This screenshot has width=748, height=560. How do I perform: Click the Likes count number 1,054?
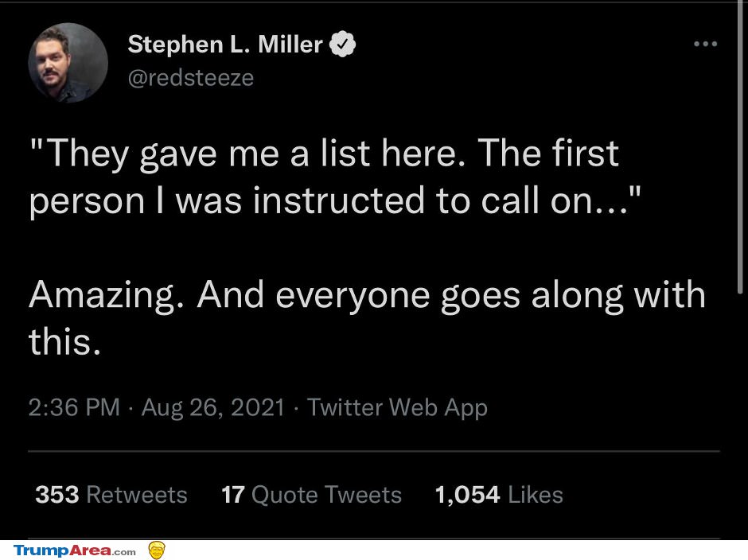tap(468, 495)
